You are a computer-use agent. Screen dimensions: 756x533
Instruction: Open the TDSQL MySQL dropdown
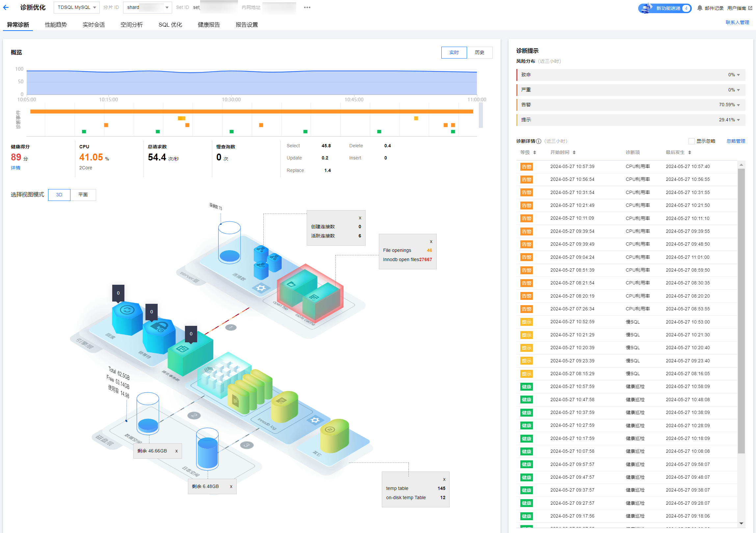[x=76, y=7]
